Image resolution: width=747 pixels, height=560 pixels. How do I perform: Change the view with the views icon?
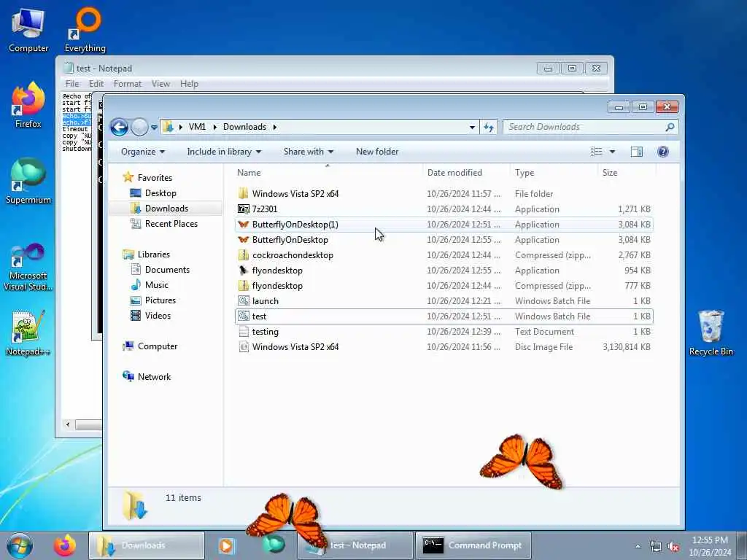tap(596, 152)
